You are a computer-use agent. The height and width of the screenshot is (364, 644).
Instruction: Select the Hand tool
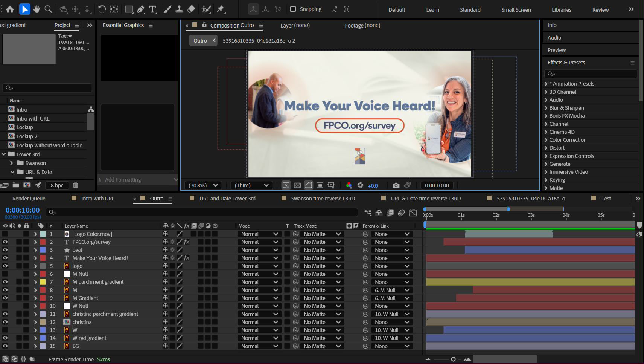click(37, 9)
